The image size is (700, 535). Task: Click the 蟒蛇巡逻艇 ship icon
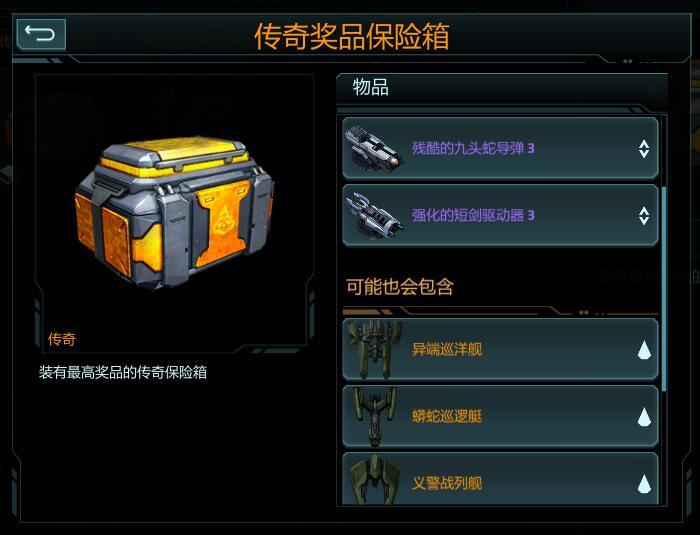tap(374, 416)
